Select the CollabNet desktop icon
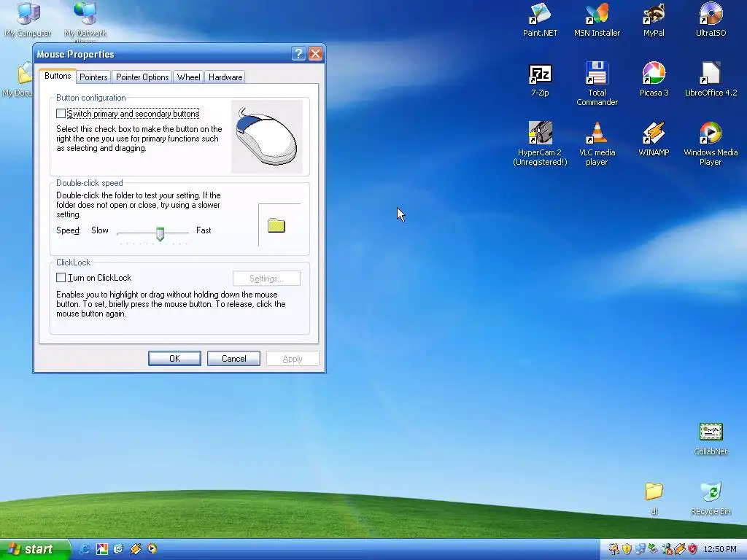The height and width of the screenshot is (560, 747). [x=711, y=439]
